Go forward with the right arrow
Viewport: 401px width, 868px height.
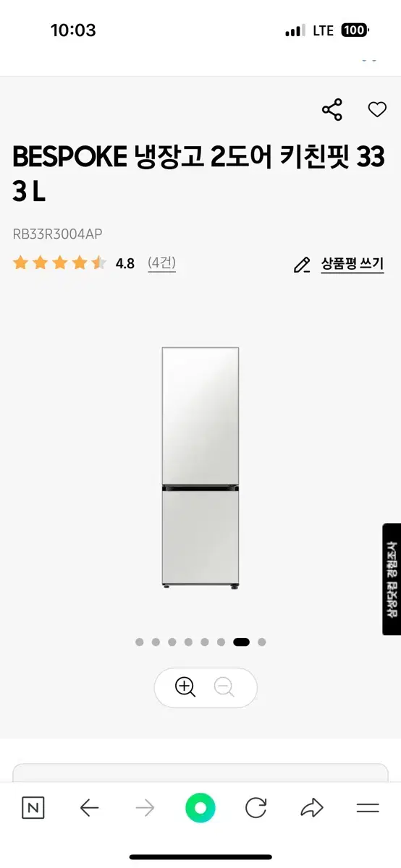point(145,808)
